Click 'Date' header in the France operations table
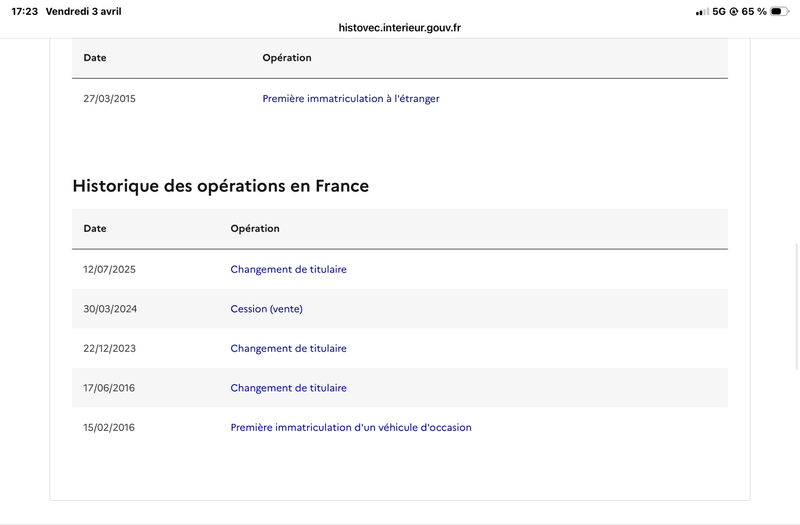The height and width of the screenshot is (525, 800). click(95, 228)
